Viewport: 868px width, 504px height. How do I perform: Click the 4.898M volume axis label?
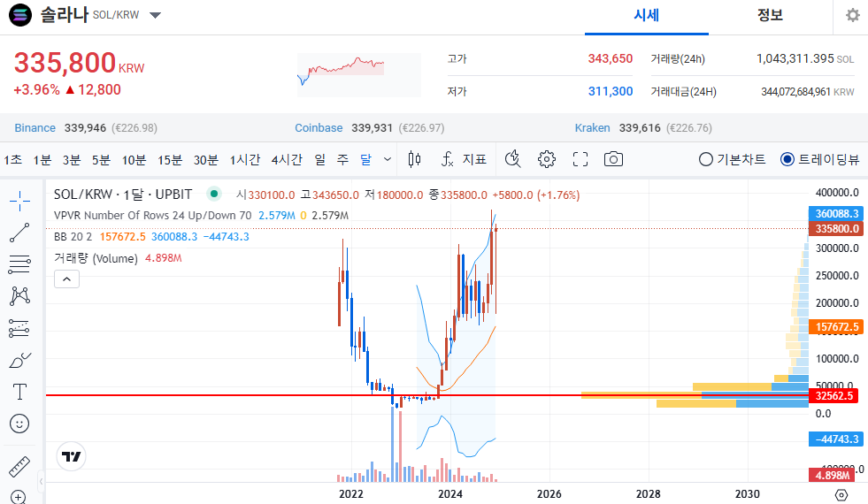[x=832, y=475]
